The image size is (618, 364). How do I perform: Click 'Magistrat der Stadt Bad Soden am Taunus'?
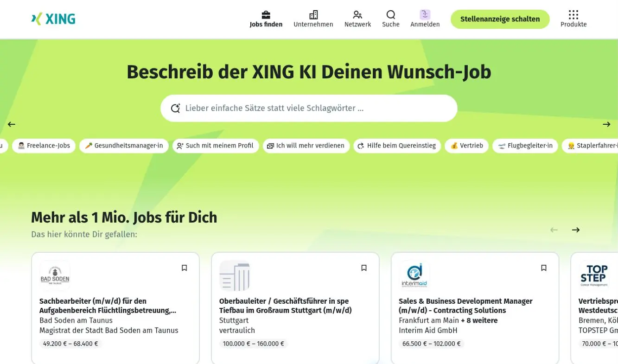(109, 331)
